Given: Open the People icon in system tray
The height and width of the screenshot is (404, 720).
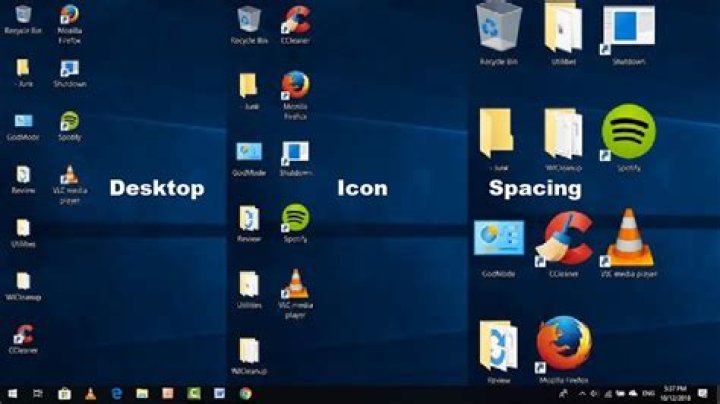Looking at the screenshot, I should (563, 394).
